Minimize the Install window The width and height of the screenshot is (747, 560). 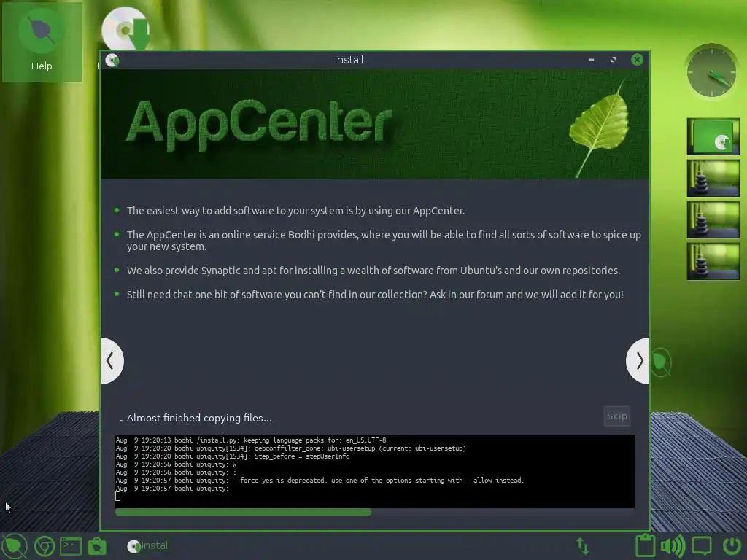(x=591, y=60)
